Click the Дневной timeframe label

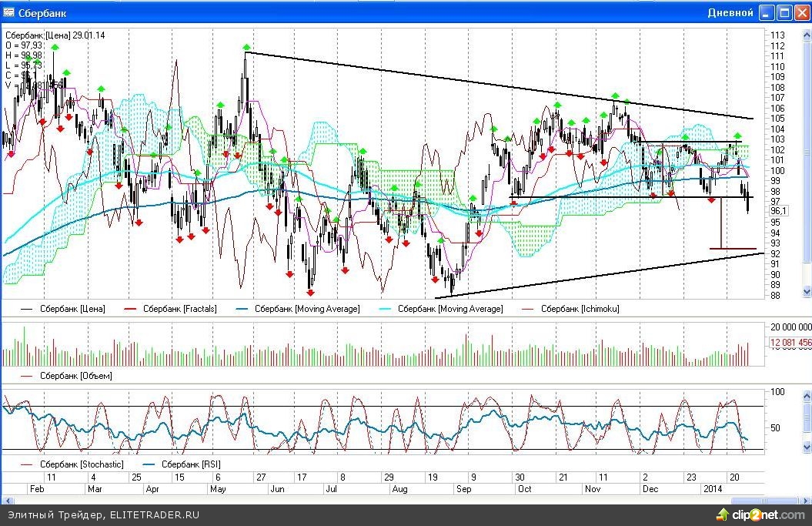730,12
